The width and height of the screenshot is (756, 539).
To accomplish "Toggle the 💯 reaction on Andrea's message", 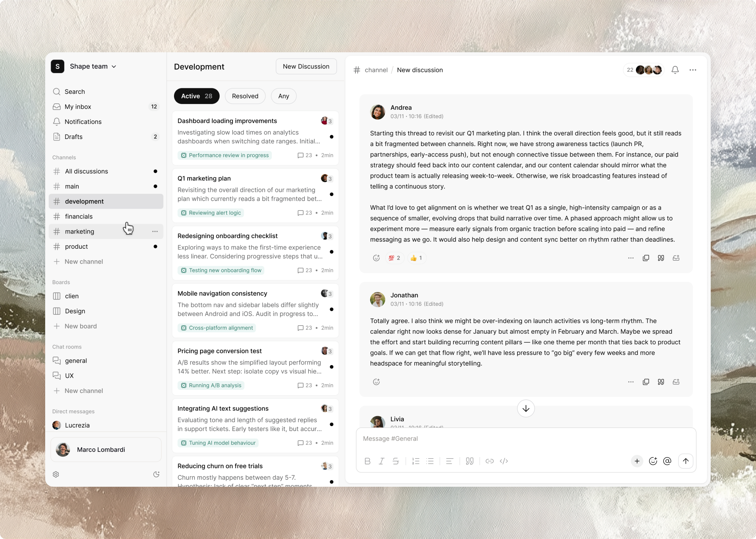I will pos(394,258).
